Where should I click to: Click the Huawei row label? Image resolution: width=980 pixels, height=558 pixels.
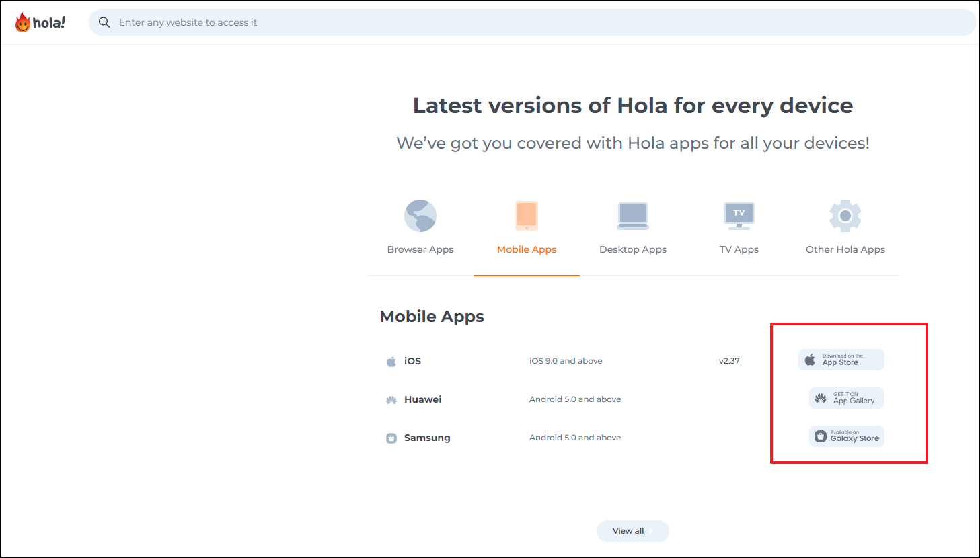[x=423, y=399]
